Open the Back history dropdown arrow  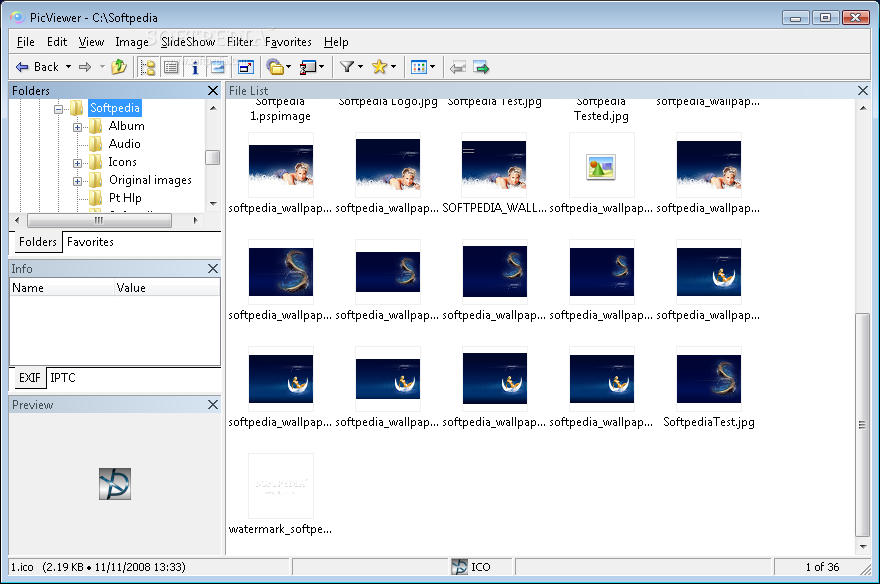point(68,67)
